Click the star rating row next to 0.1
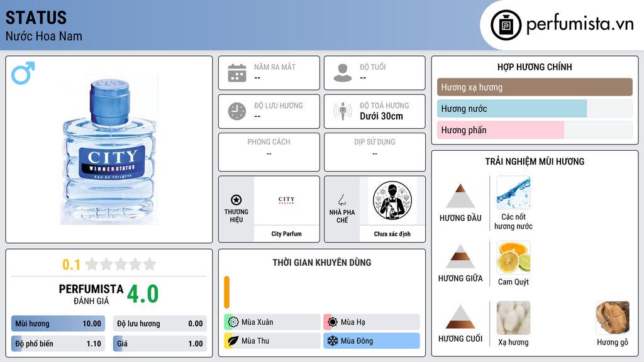This screenshot has height=362, width=644. 121,264
